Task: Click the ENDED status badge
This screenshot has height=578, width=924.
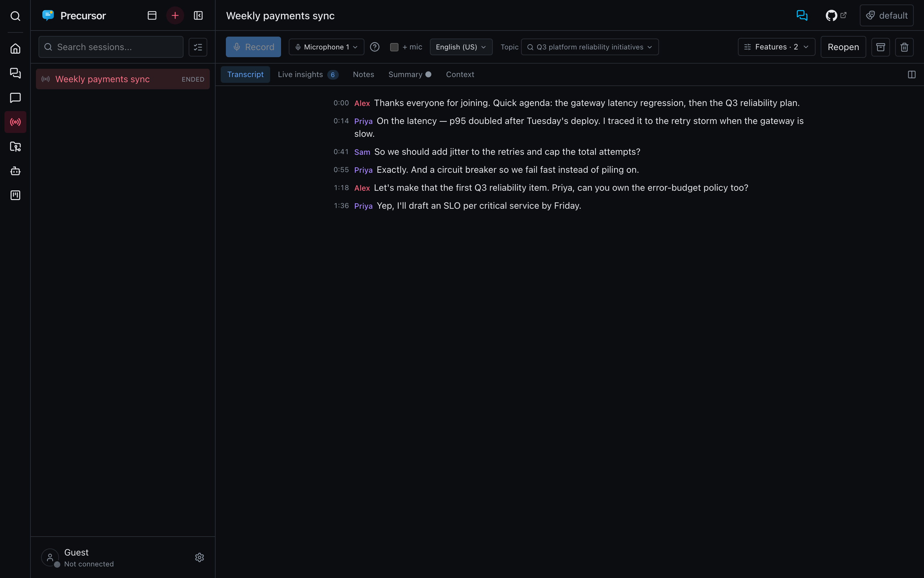Action: click(193, 80)
